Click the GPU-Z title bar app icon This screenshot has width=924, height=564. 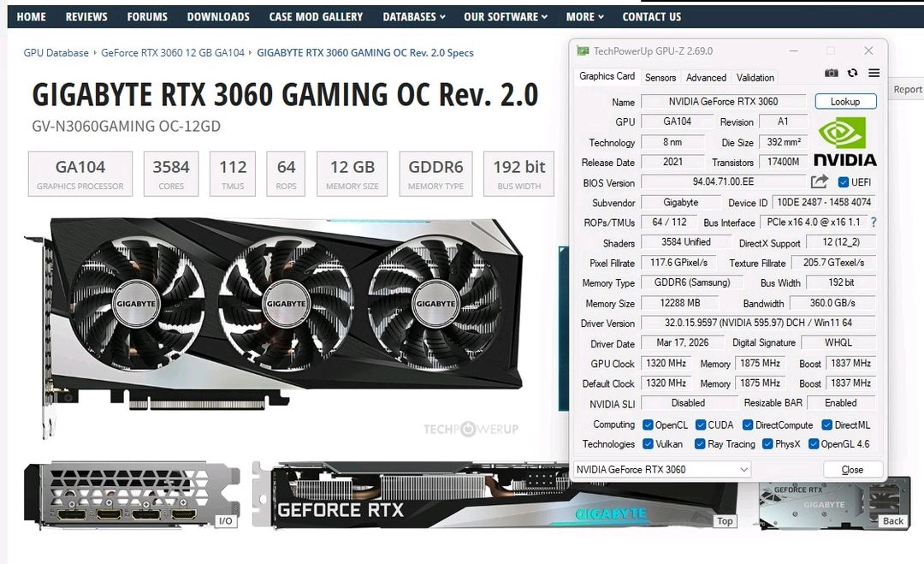(x=583, y=51)
